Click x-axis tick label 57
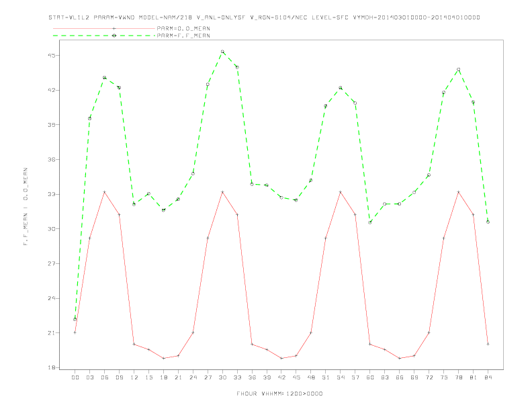532x411 pixels. point(355,377)
